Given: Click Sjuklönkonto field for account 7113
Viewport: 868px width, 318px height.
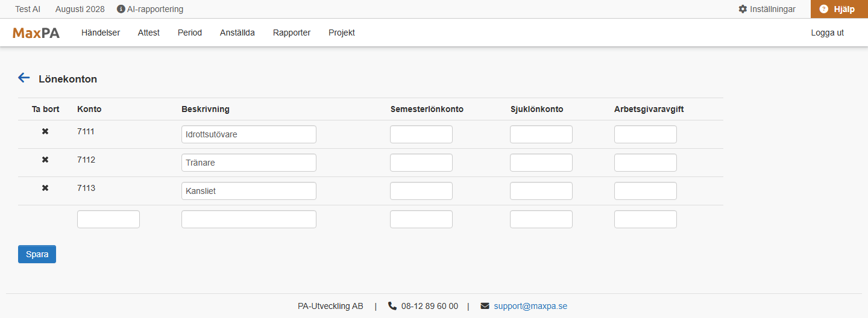Looking at the screenshot, I should 541,191.
